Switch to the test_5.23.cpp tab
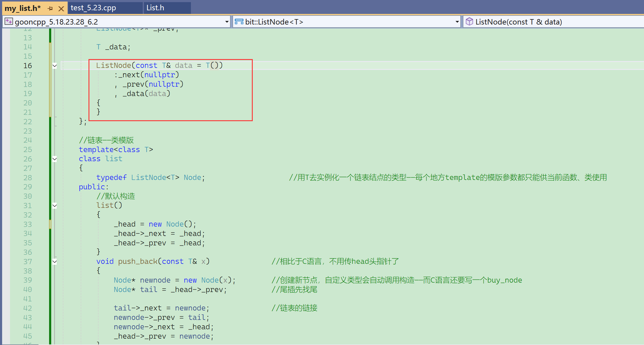644x345 pixels. pos(93,8)
